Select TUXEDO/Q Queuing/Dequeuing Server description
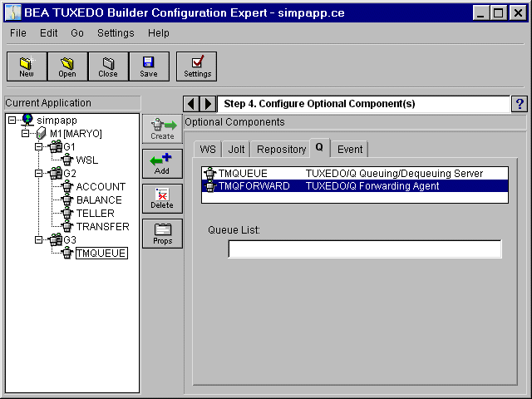 (394, 174)
